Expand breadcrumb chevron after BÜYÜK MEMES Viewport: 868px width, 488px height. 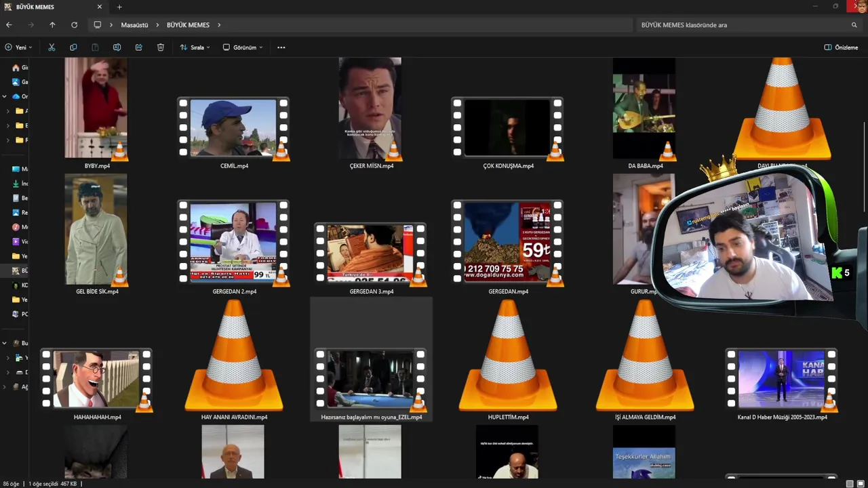pos(219,25)
